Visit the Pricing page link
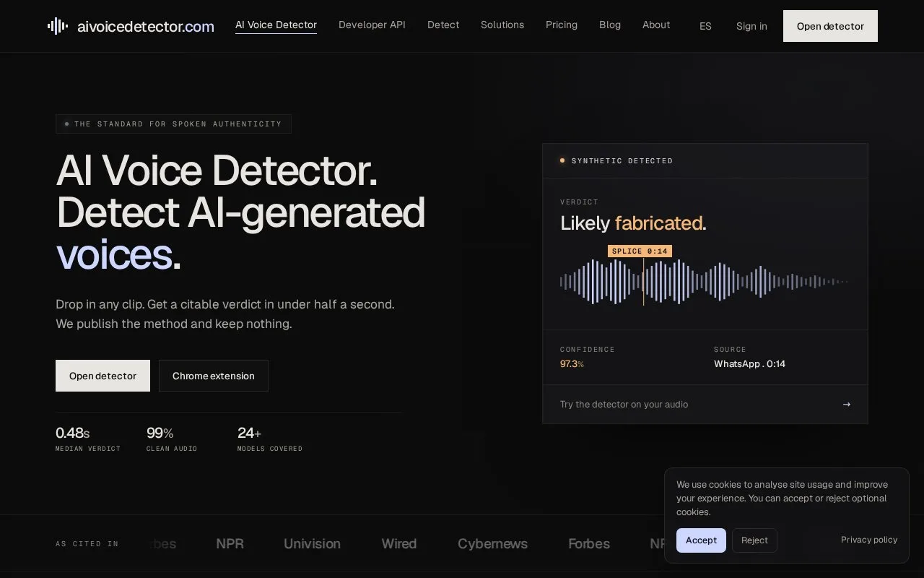924x578 pixels. [x=562, y=25]
